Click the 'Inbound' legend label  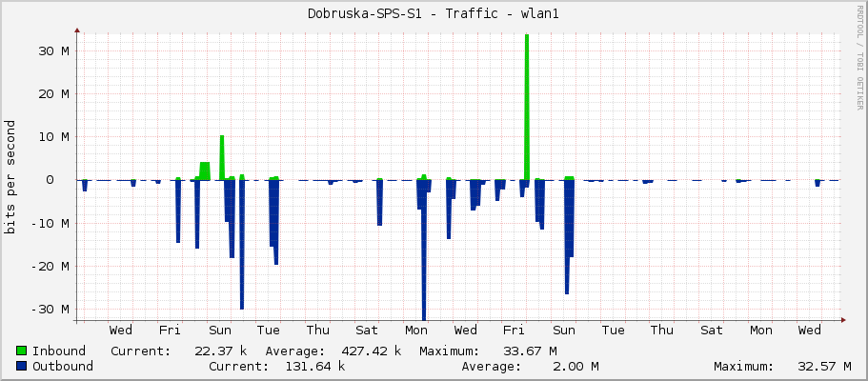[x=59, y=351]
